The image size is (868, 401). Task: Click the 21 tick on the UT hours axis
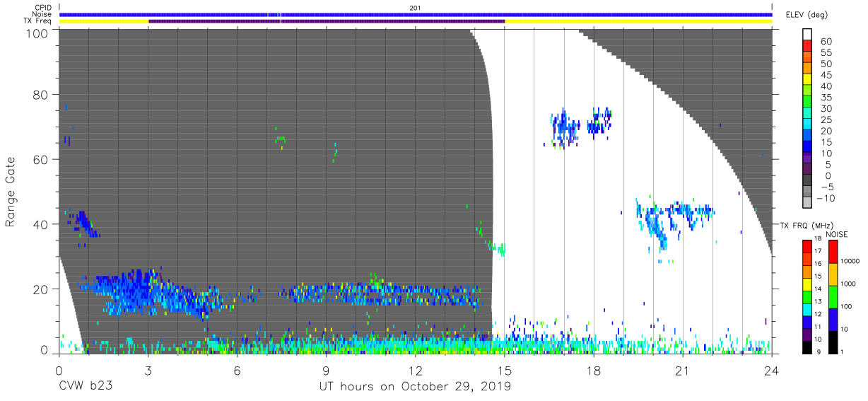[x=682, y=371]
